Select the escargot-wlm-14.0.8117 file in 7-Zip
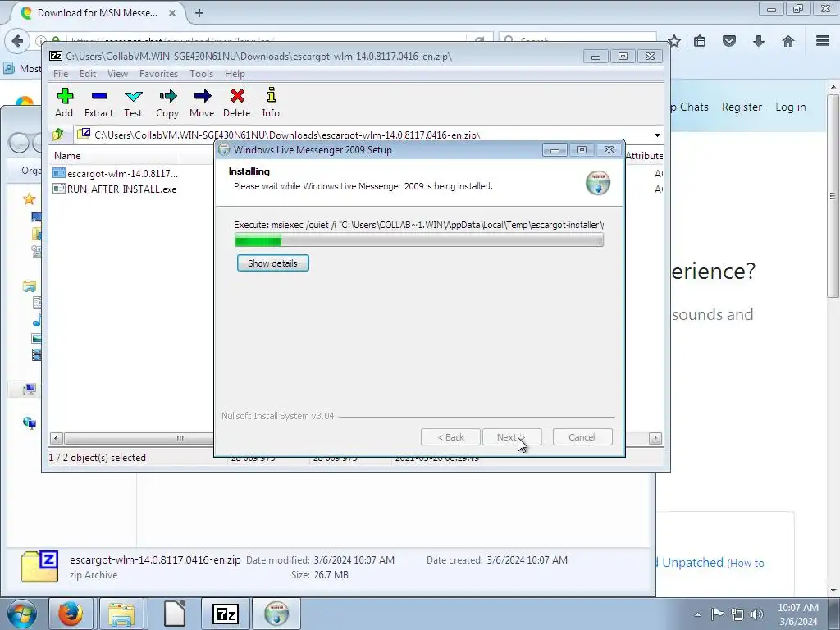The width and height of the screenshot is (840, 630). 116,174
